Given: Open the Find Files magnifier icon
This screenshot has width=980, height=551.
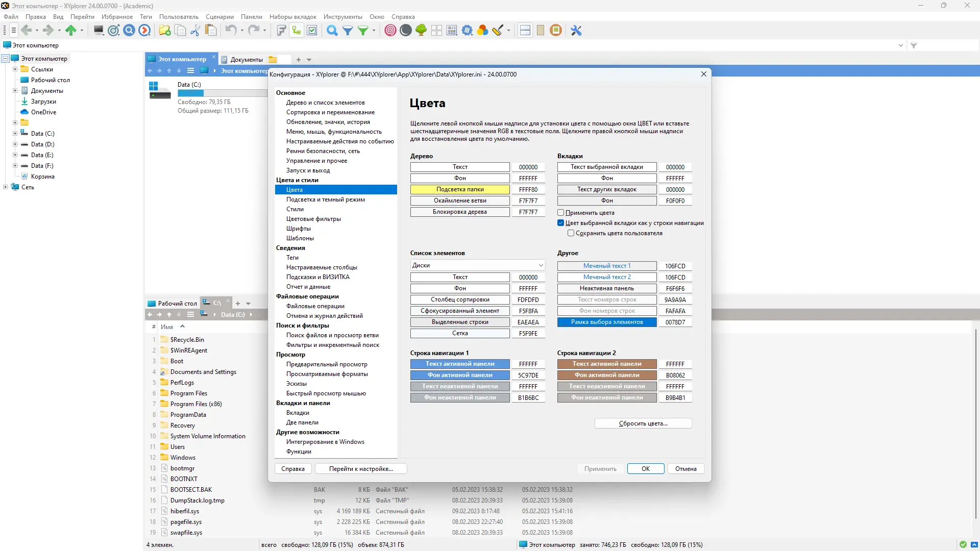Looking at the screenshot, I should coord(332,31).
